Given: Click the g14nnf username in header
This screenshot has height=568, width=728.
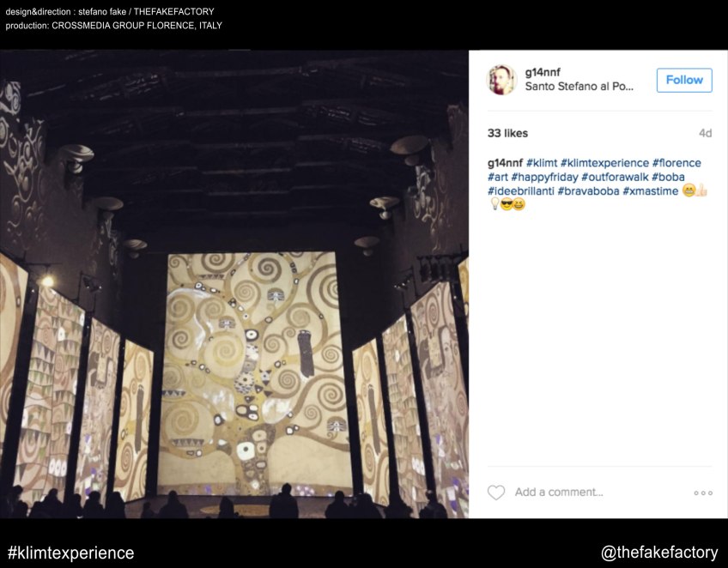Looking at the screenshot, I should pos(543,72).
